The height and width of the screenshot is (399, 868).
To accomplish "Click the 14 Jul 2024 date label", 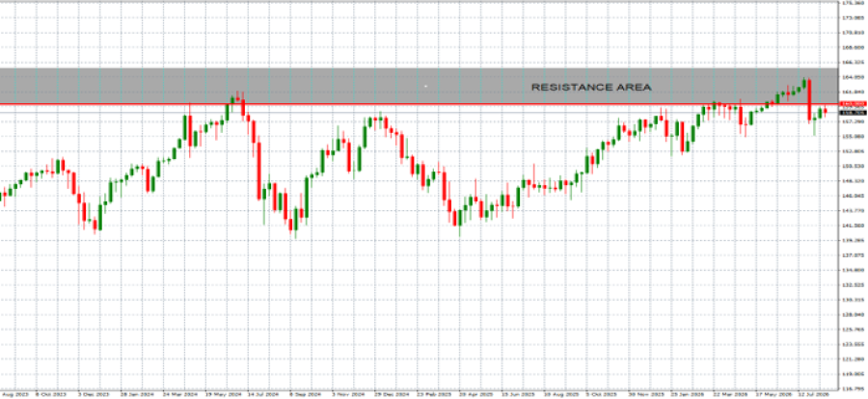I will (x=263, y=395).
